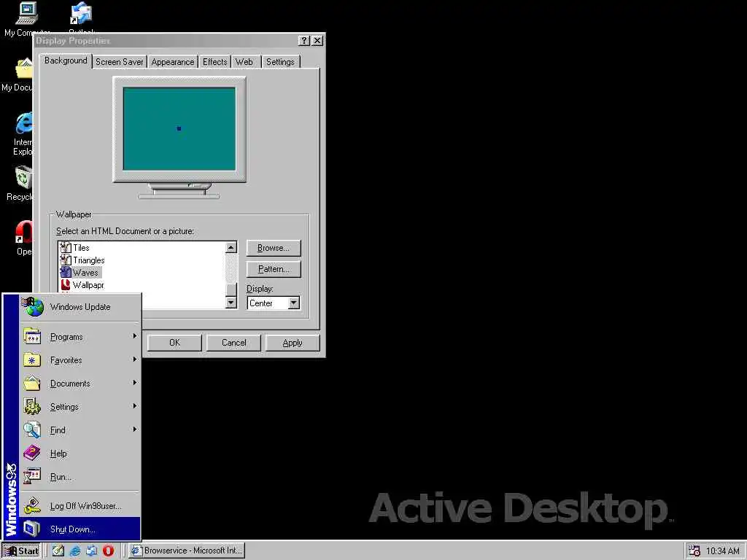The width and height of the screenshot is (747, 560).
Task: Click the Tiles wallpaper icon
Action: click(x=65, y=248)
